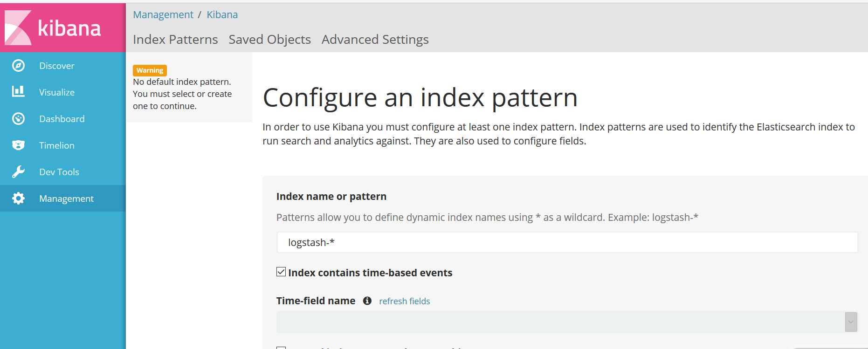
Task: Switch to the Index Patterns tab
Action: click(x=175, y=40)
